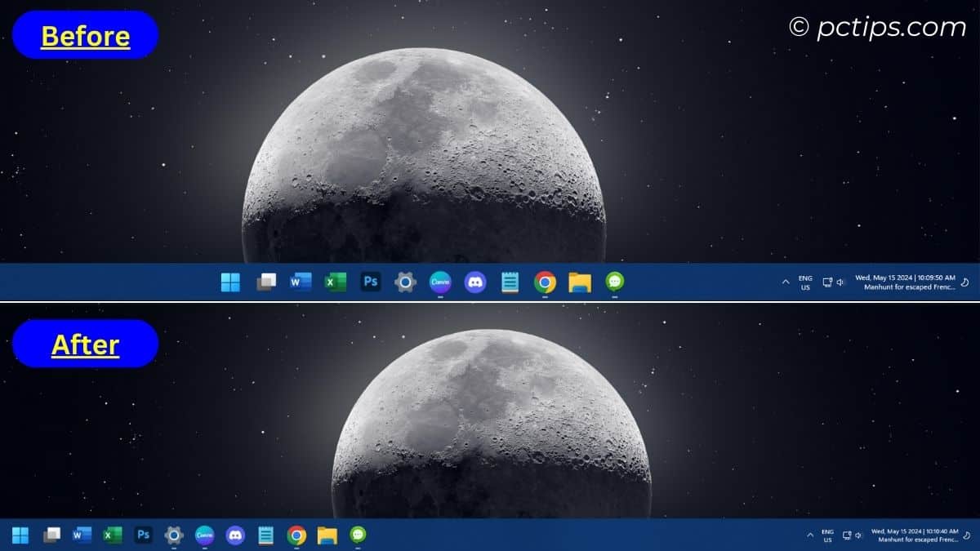Open clock showing 10:10:40 AM
This screenshot has width=980, height=551.
pos(915,531)
